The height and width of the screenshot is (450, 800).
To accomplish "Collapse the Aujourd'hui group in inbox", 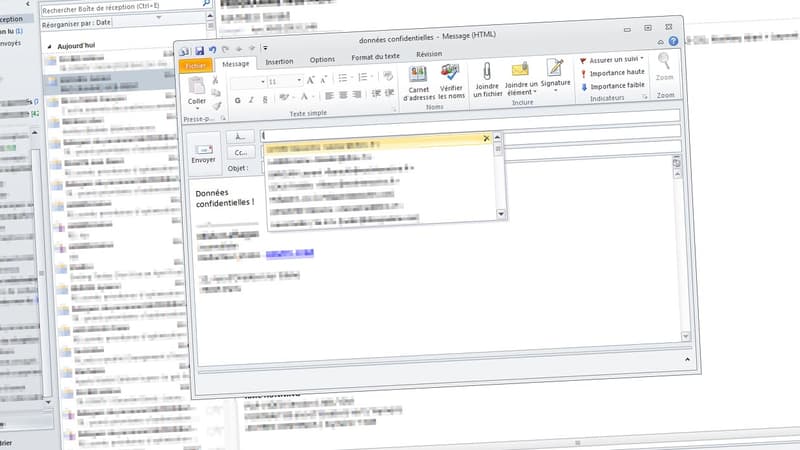I will click(49, 46).
